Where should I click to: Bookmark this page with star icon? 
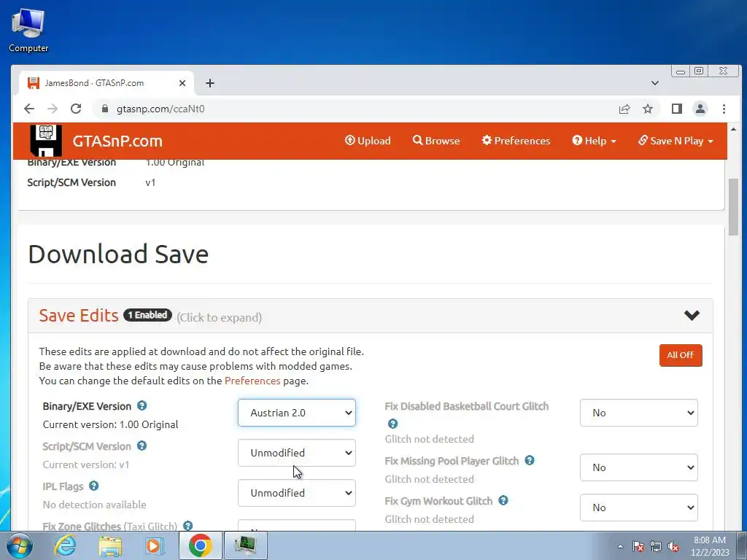pos(648,109)
